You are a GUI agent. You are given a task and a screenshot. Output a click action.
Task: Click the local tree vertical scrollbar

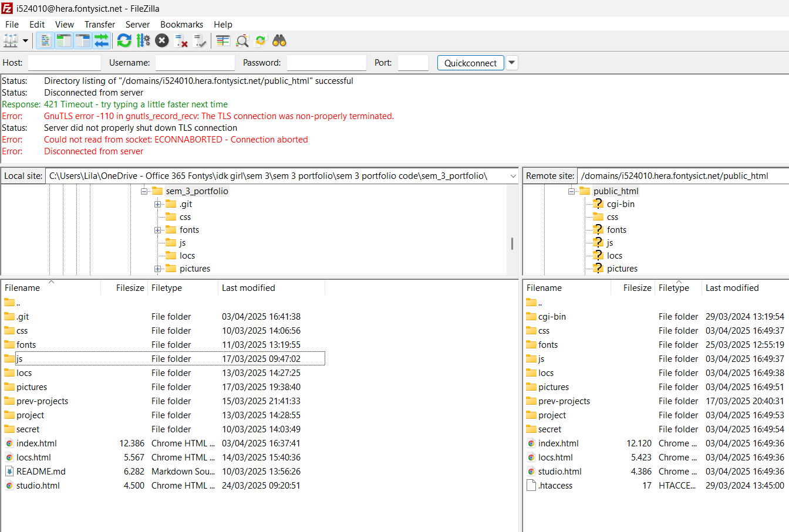(x=512, y=243)
